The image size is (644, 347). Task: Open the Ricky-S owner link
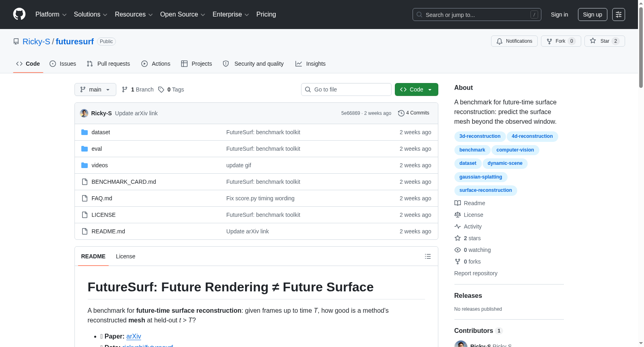pyautogui.click(x=36, y=42)
